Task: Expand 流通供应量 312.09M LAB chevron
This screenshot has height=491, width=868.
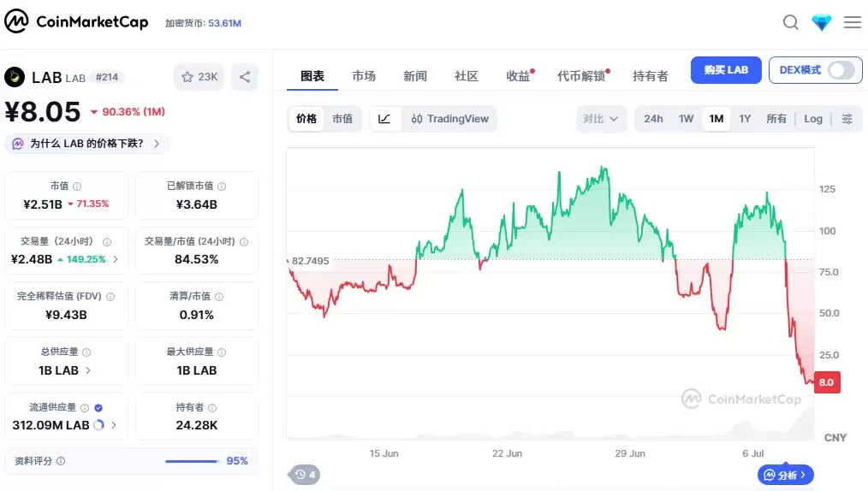Action: click(114, 425)
